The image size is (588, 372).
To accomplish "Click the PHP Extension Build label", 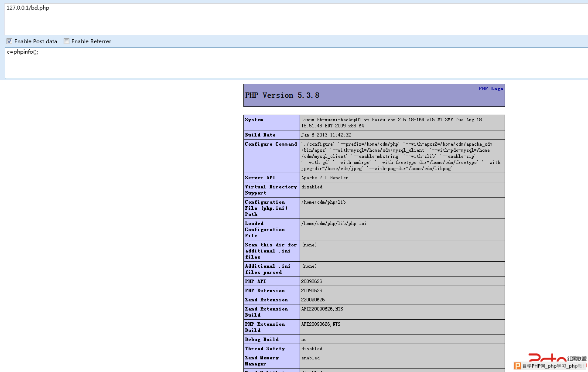I will 265,327.
